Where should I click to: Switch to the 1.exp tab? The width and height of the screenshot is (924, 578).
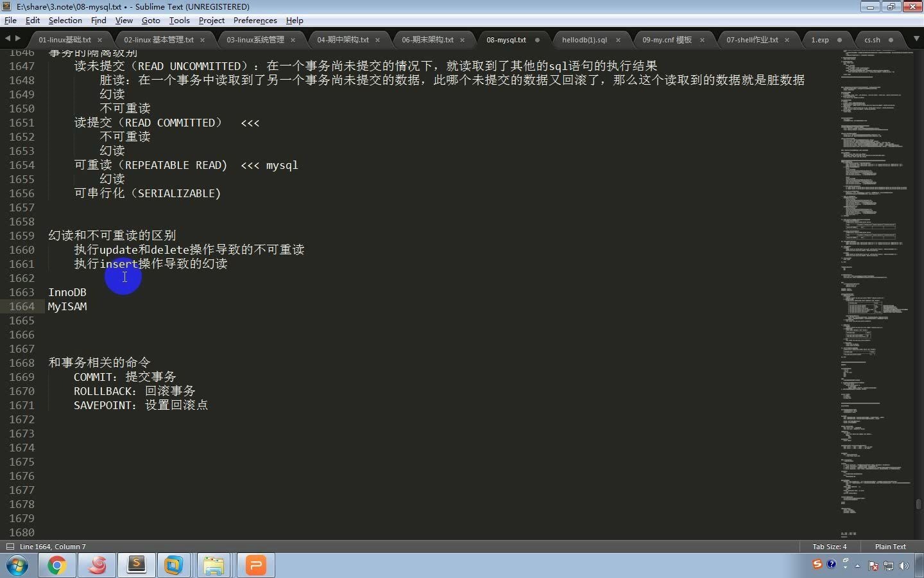[x=819, y=40]
